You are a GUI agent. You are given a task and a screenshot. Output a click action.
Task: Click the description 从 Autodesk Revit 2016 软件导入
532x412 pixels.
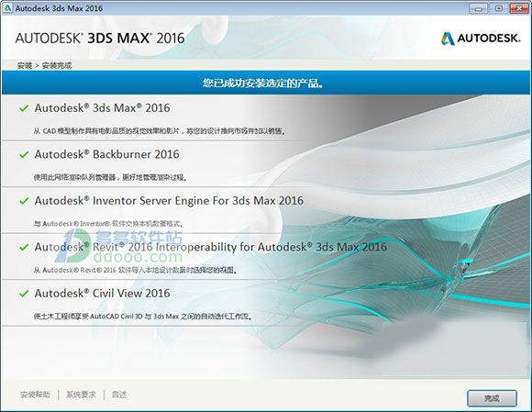click(x=136, y=270)
